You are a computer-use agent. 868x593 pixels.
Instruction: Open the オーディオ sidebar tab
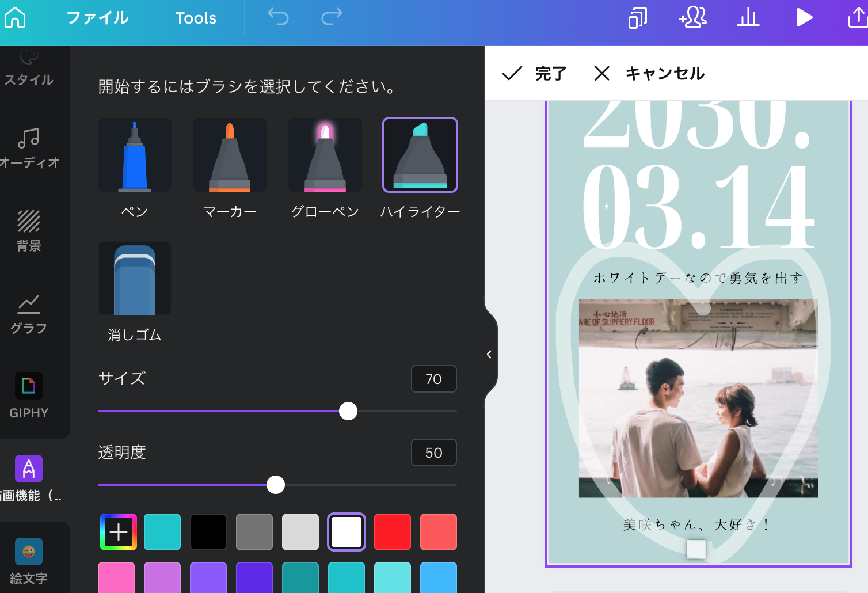tap(29, 149)
